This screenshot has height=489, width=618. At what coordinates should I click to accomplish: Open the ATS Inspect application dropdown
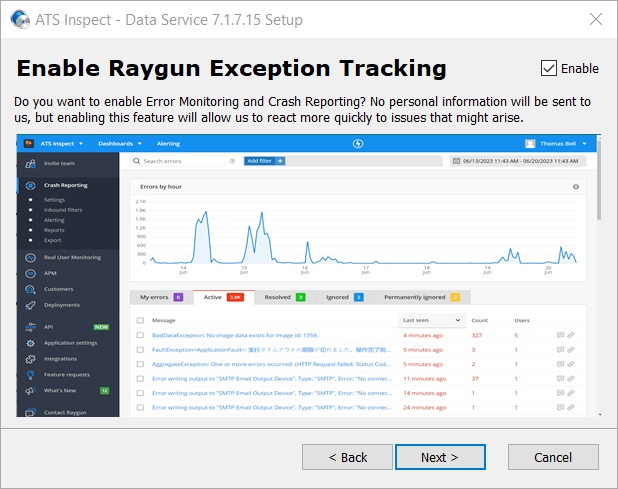61,143
